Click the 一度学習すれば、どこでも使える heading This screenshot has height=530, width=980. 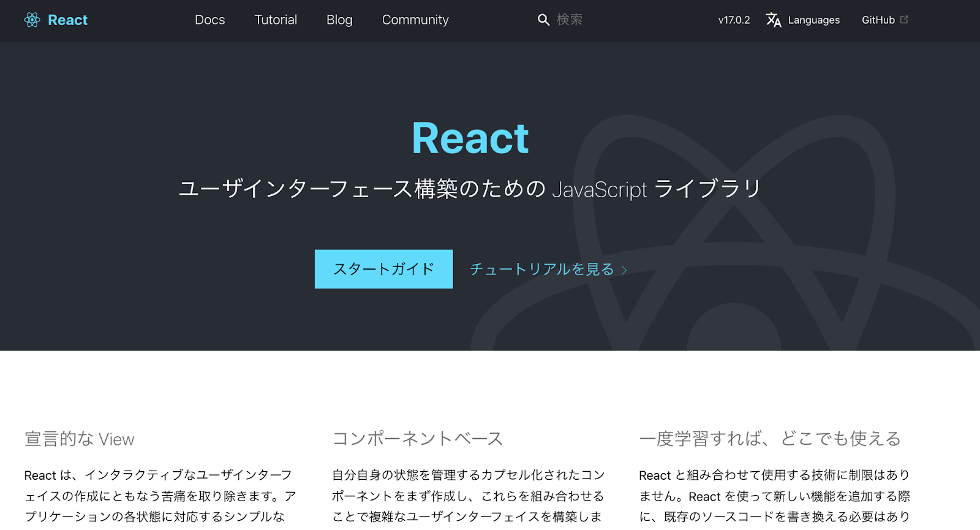pos(770,439)
